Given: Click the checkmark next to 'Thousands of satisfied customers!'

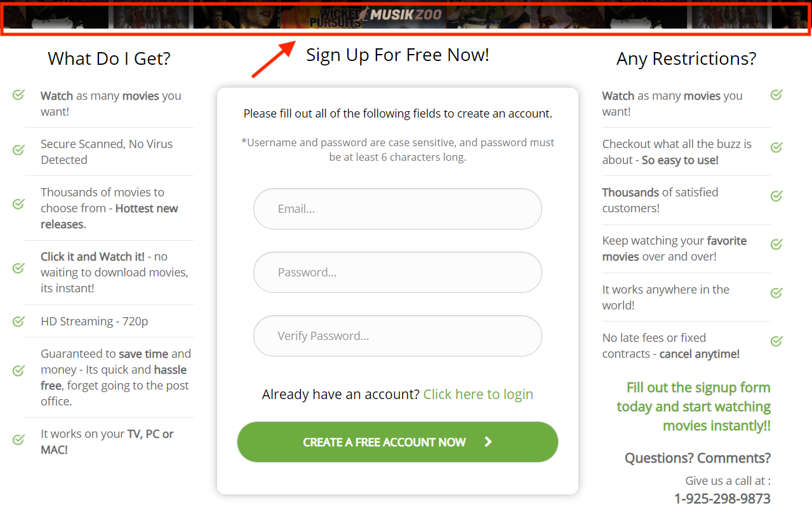Looking at the screenshot, I should coord(776,196).
